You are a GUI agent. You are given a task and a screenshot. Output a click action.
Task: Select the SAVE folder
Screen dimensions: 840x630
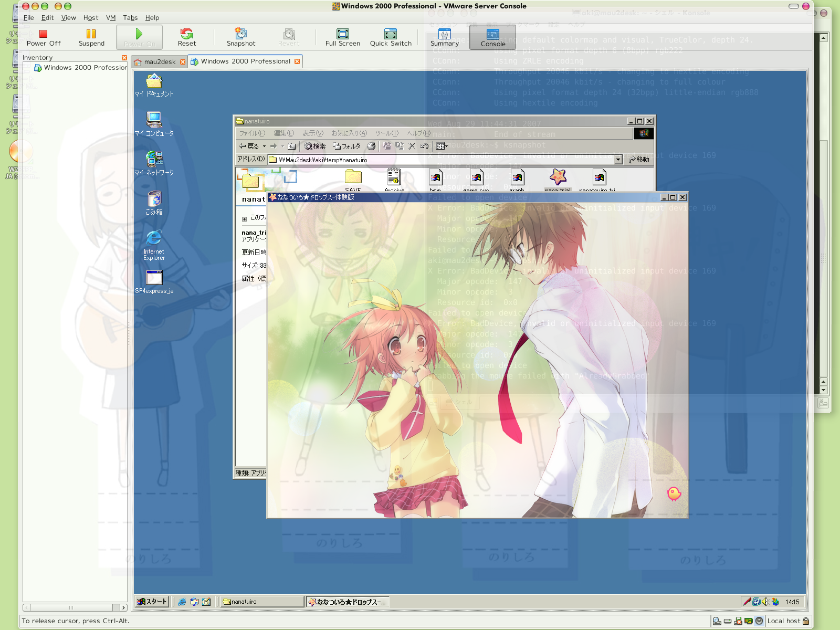[353, 181]
